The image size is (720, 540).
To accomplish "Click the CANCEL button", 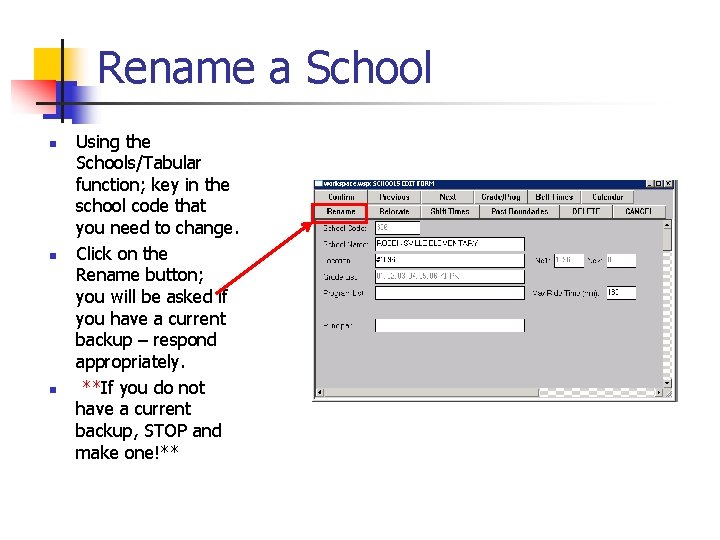I will pyautogui.click(x=639, y=211).
